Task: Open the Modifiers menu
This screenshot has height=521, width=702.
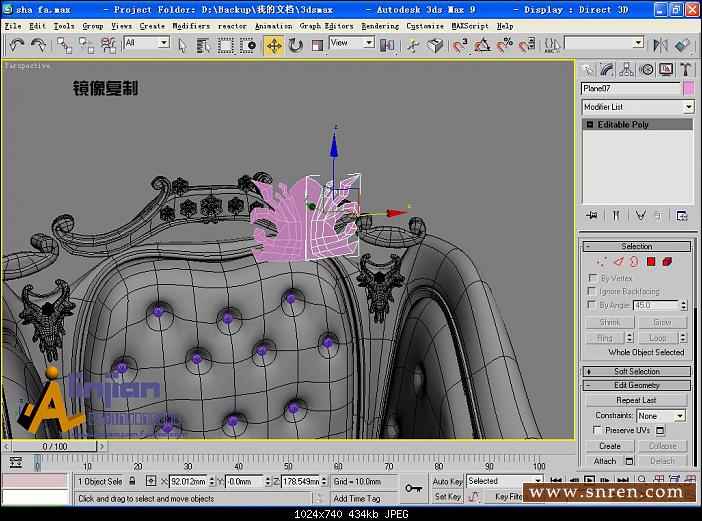Action: tap(190, 26)
